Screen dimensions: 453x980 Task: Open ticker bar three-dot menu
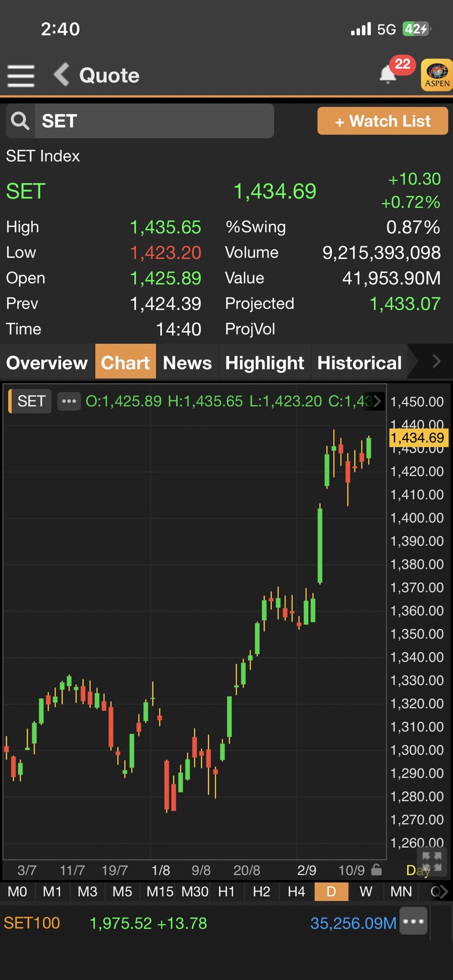click(413, 921)
